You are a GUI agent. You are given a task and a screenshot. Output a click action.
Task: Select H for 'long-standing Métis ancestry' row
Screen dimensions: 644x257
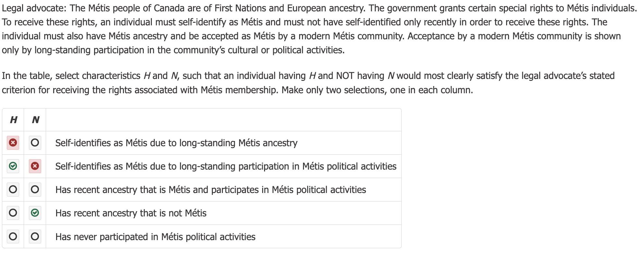(13, 143)
